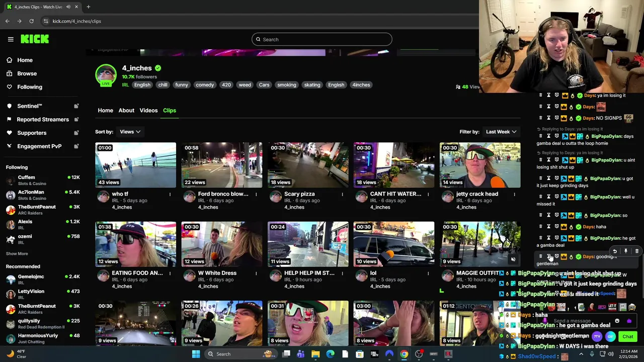This screenshot has height=362, width=644.
Task: Click the 'weed' tag
Action: 245,85
